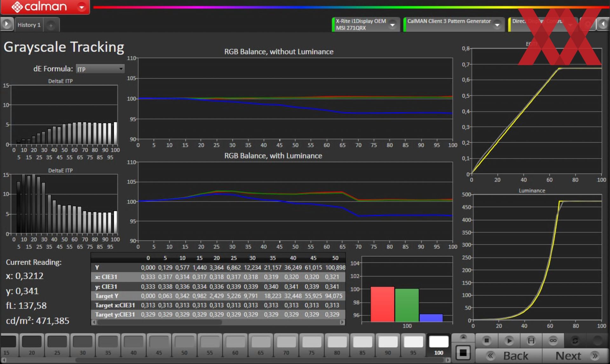Click the refresh arrows icon
The image size is (610, 364).
pos(575,341)
